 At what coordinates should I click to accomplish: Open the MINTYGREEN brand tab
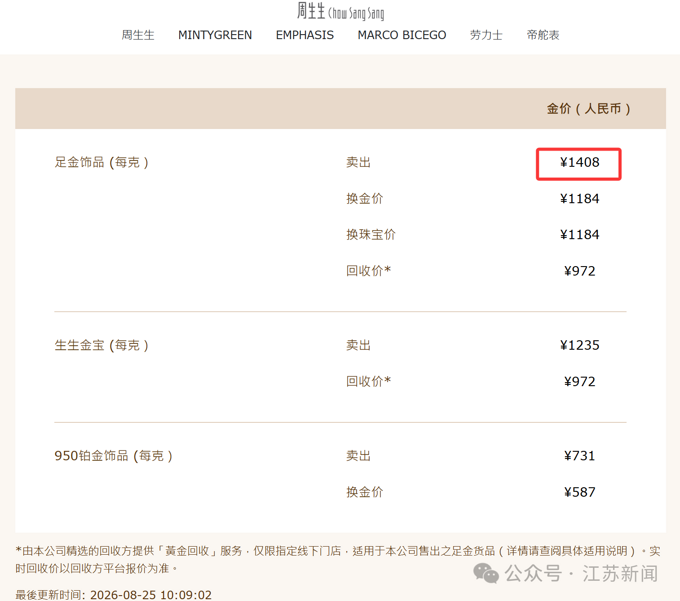[215, 35]
